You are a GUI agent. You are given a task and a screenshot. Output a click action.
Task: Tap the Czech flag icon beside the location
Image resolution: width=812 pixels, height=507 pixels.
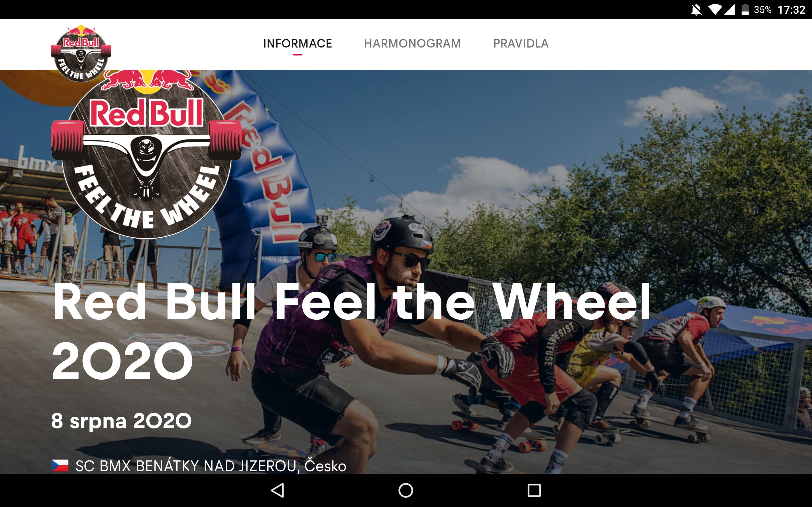60,465
